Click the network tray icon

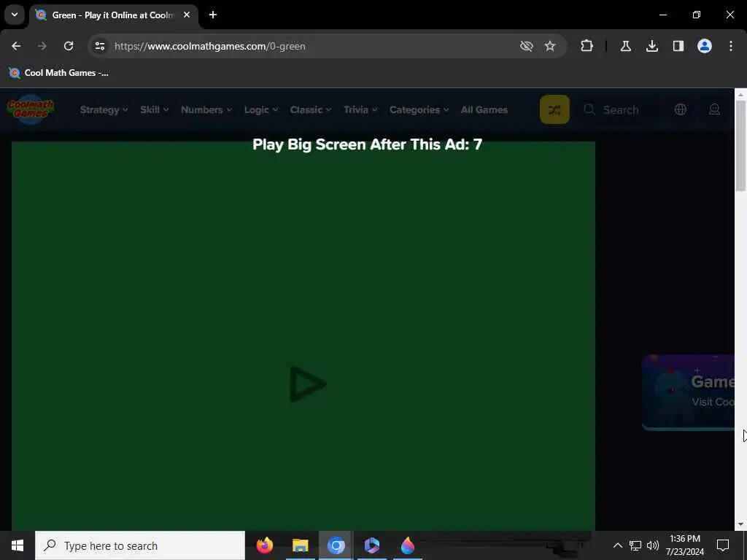click(635, 545)
